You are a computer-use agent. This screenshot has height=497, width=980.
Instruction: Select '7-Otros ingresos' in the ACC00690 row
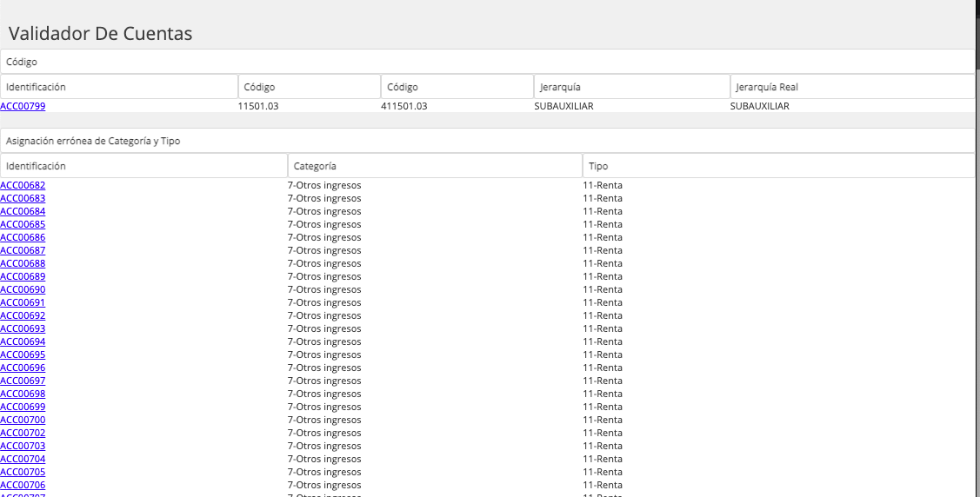click(324, 289)
